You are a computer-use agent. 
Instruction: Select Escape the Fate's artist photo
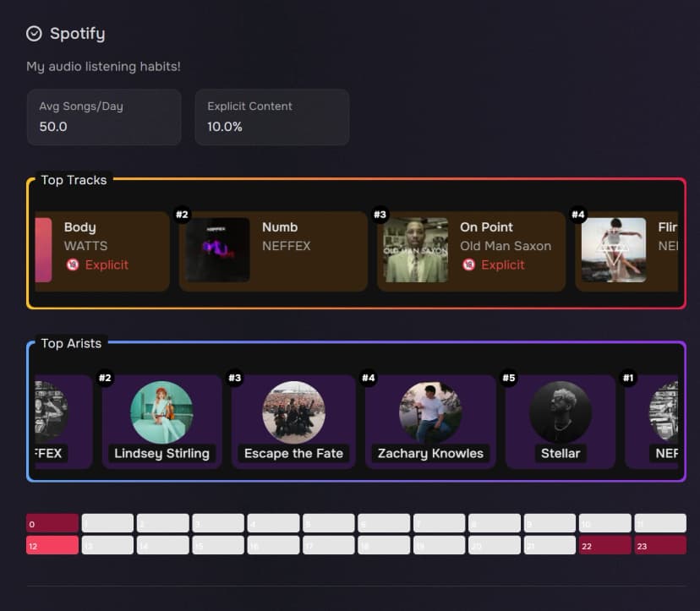(x=293, y=412)
